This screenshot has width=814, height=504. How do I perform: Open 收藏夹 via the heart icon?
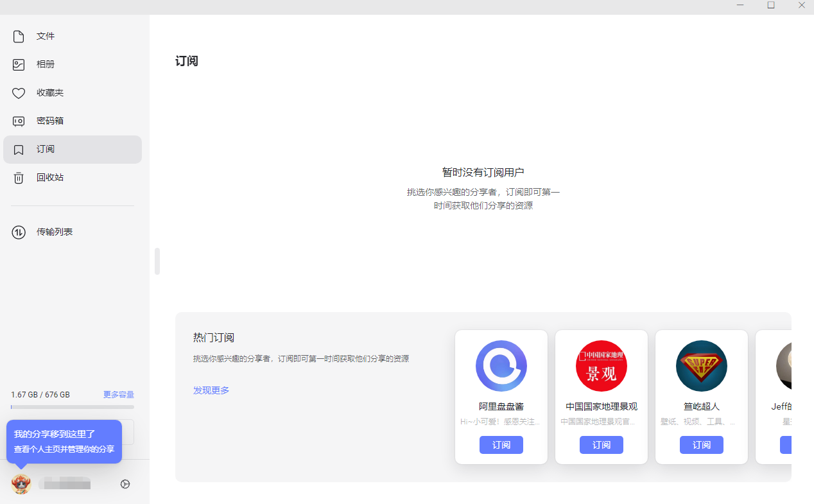coord(18,92)
